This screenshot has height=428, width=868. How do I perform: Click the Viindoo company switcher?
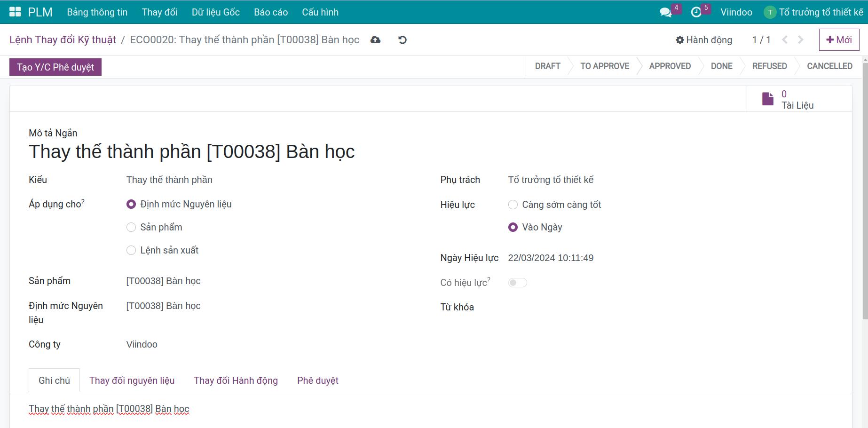tap(736, 12)
